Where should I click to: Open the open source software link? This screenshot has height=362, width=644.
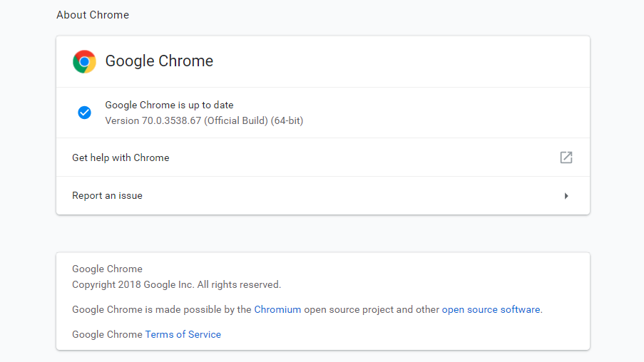tap(491, 309)
